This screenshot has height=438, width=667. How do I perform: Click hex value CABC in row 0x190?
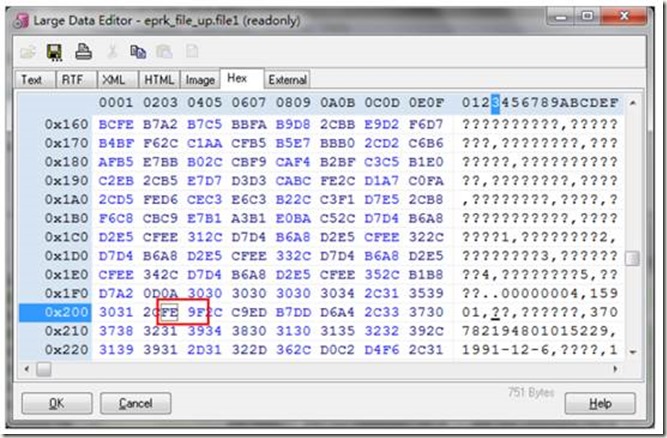[x=293, y=181]
